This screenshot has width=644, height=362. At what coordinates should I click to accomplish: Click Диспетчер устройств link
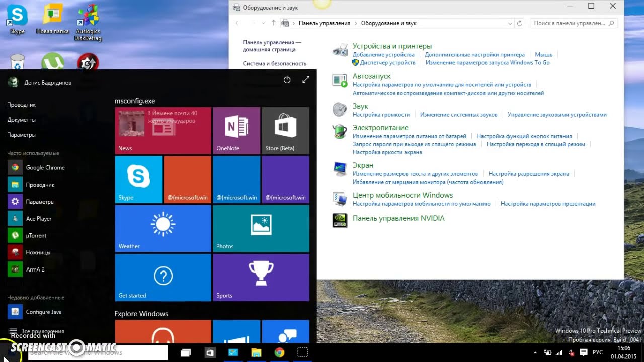point(387,63)
